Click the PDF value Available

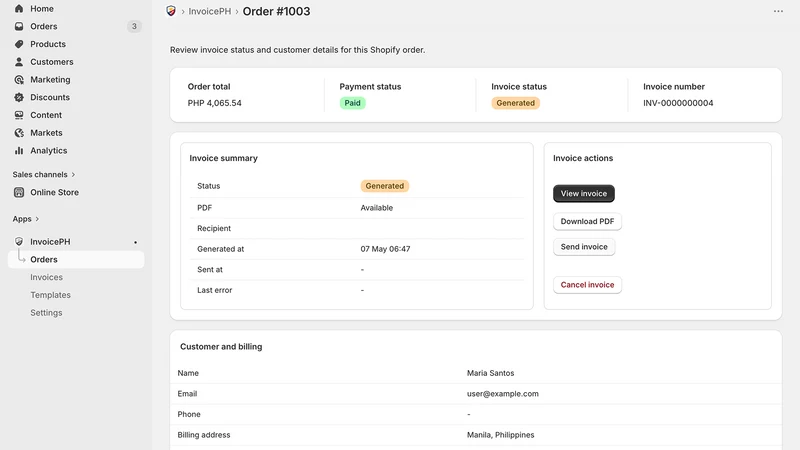[x=377, y=208]
